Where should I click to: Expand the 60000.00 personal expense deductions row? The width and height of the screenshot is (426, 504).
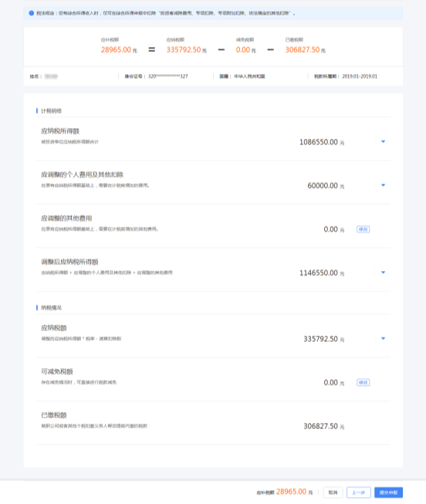(383, 185)
